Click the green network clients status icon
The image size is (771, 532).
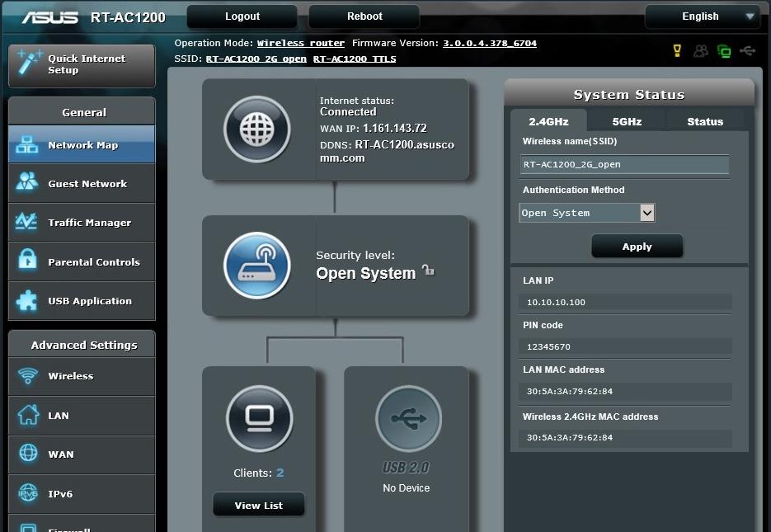pos(724,50)
